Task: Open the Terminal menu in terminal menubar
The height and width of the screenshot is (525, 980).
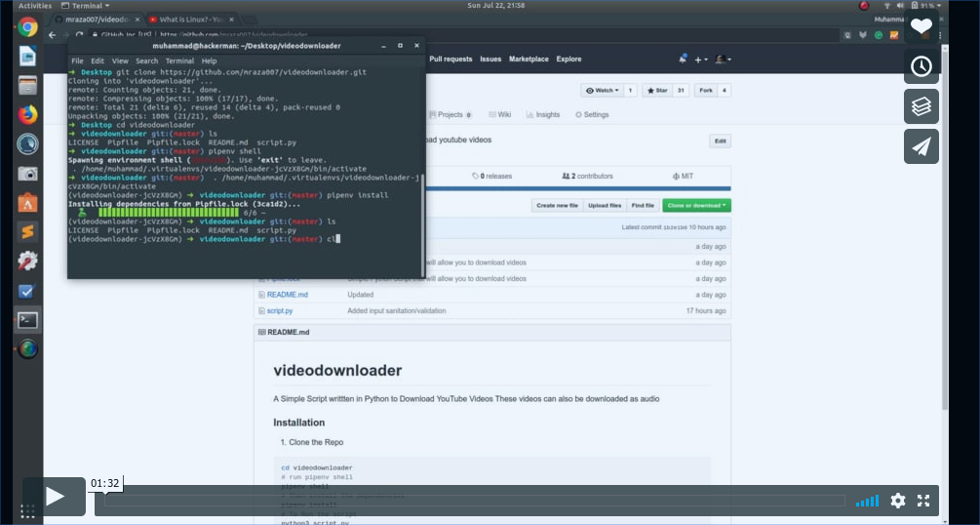Action: 179,61
